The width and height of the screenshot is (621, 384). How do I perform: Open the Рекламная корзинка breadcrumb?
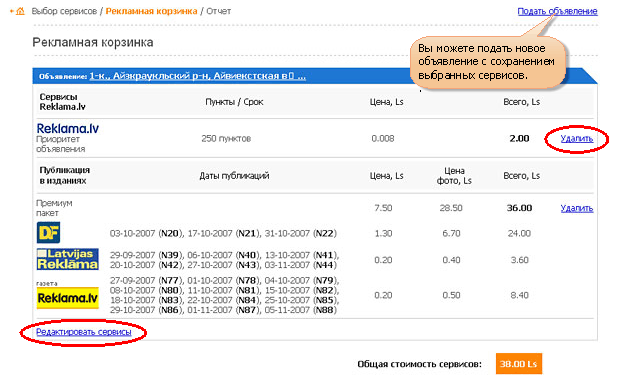pos(151,11)
